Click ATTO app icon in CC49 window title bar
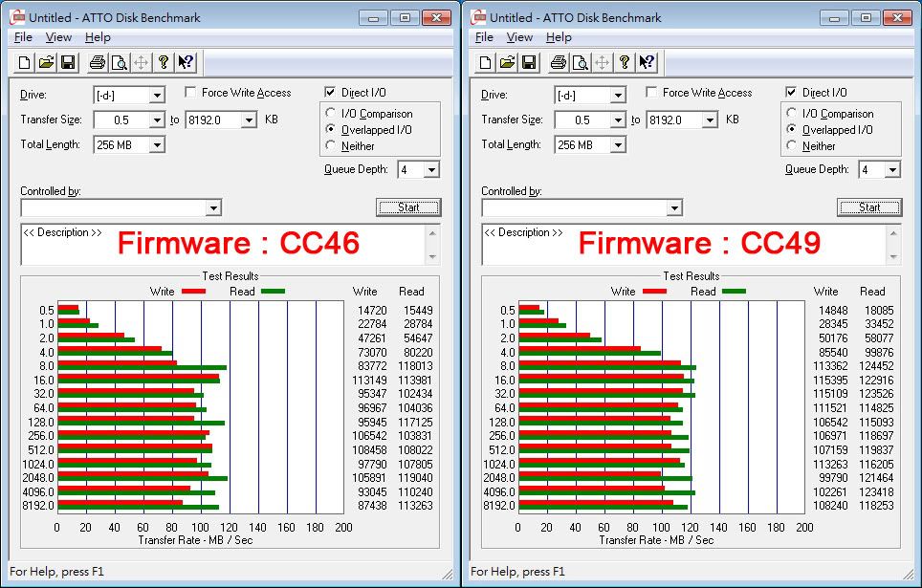Image resolution: width=922 pixels, height=588 pixels. [478, 17]
